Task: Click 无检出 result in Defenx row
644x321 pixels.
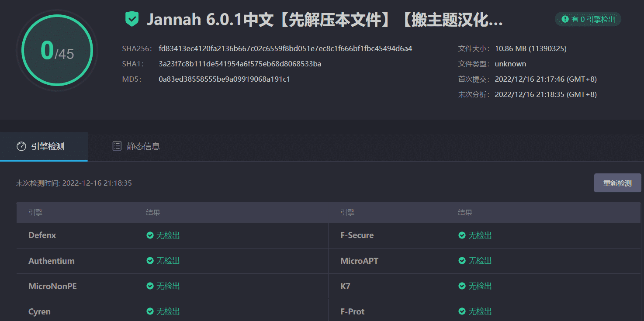Action: click(x=168, y=235)
